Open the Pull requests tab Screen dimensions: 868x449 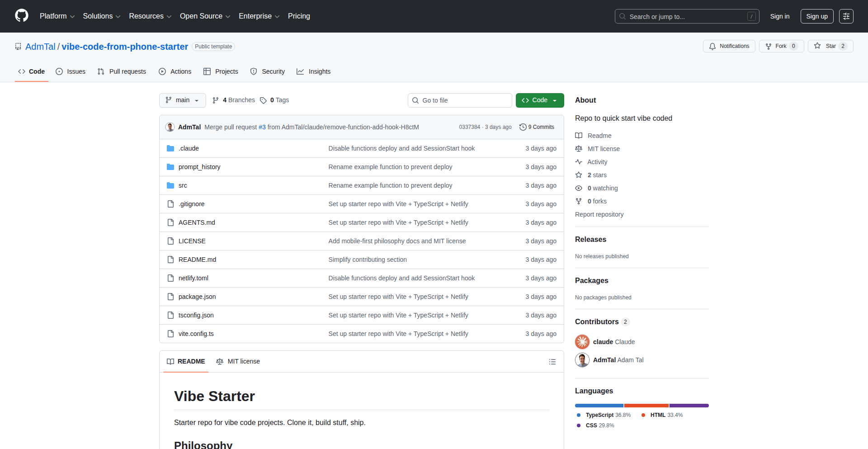[x=122, y=71]
